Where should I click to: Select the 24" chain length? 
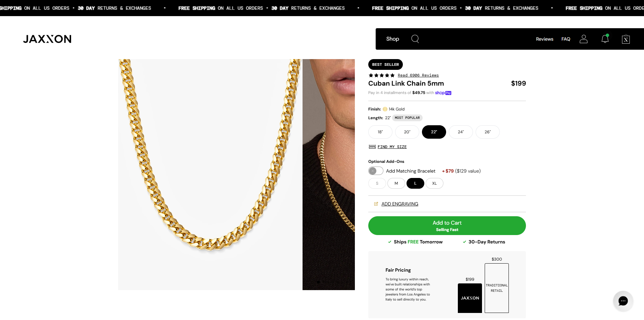(461, 132)
